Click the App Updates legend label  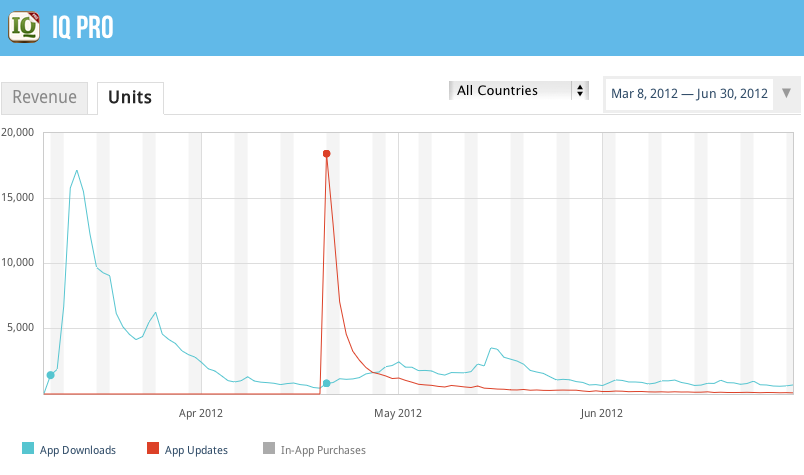click(196, 450)
